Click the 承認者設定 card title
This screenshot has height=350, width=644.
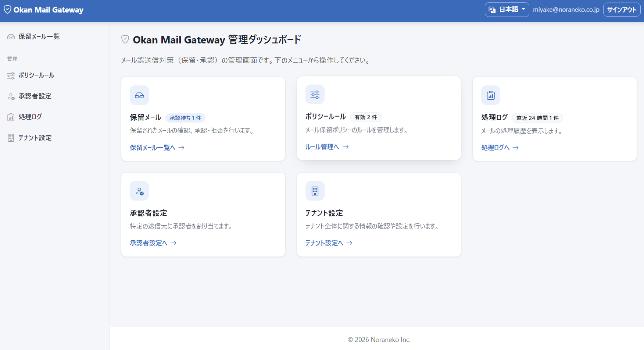click(x=149, y=213)
